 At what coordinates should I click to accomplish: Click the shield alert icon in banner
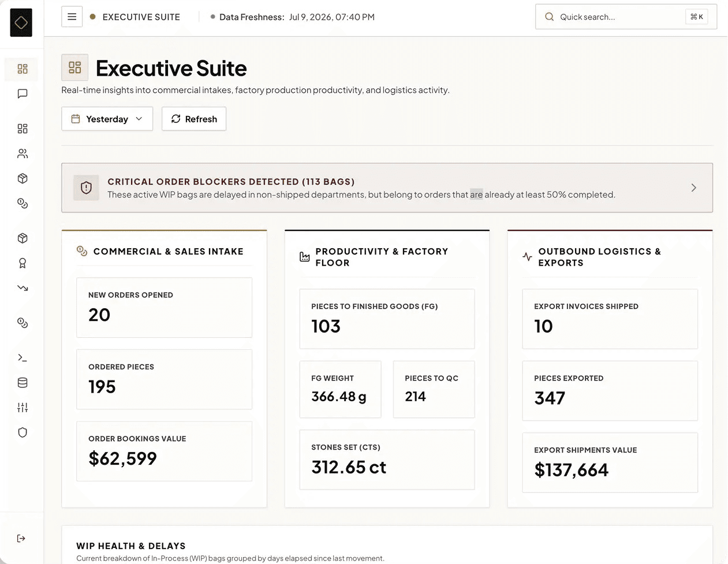click(x=87, y=188)
